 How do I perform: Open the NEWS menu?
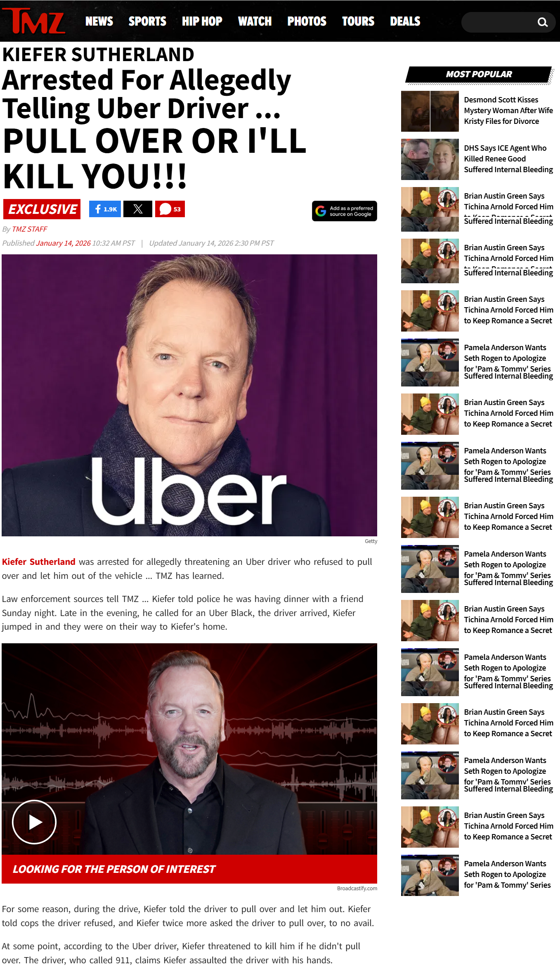[x=99, y=21]
